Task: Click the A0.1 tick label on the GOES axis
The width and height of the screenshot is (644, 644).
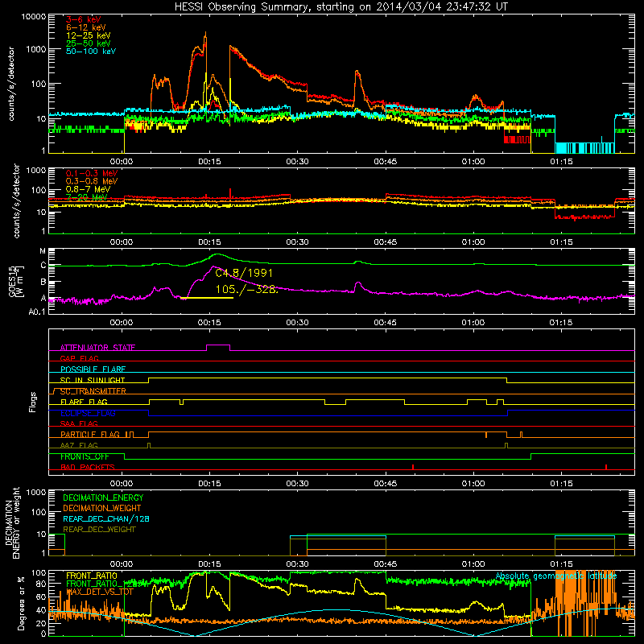Action: [37, 312]
